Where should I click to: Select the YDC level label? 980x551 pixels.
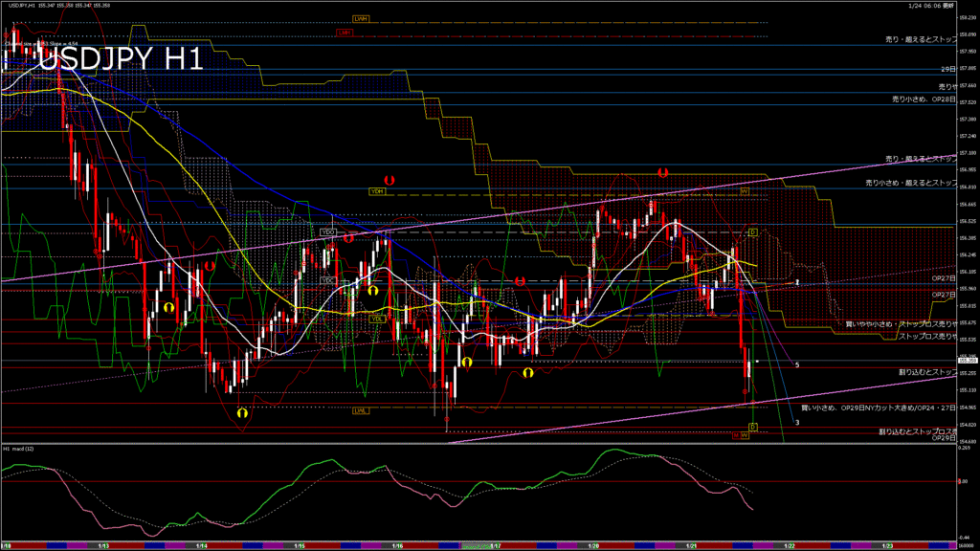pos(328,281)
